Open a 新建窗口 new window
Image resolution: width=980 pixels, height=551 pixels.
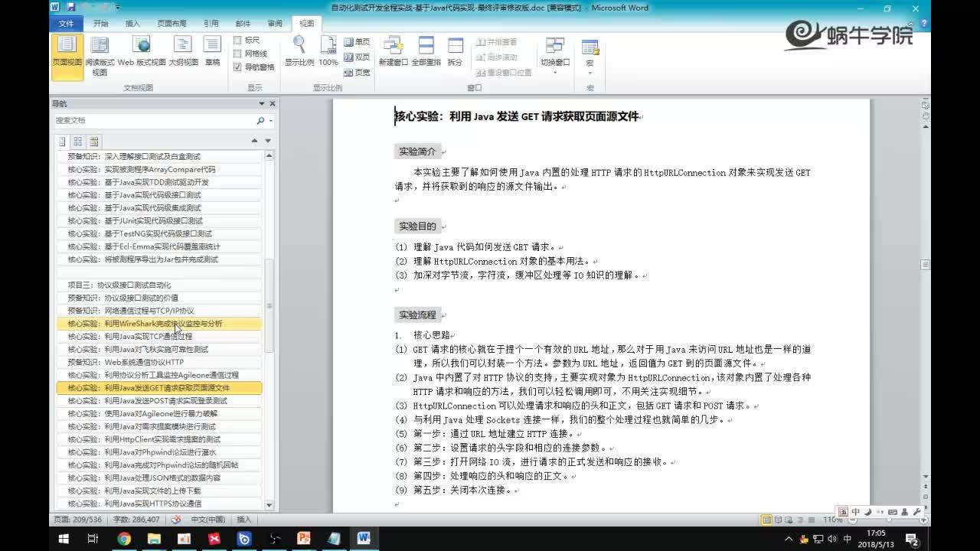coord(394,51)
